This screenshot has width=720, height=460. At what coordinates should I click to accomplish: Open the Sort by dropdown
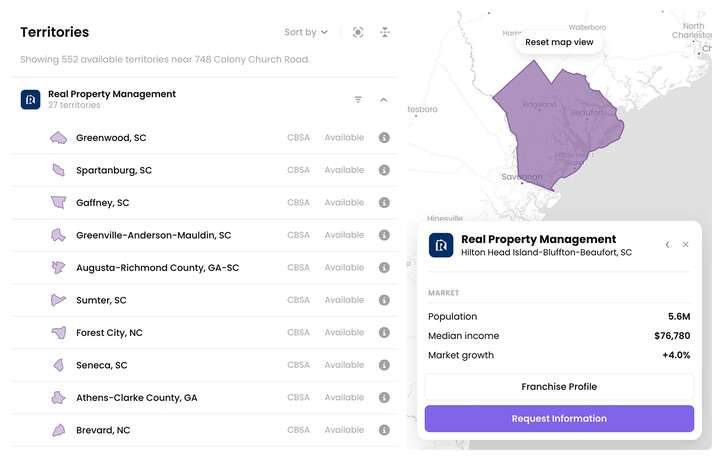[306, 32]
